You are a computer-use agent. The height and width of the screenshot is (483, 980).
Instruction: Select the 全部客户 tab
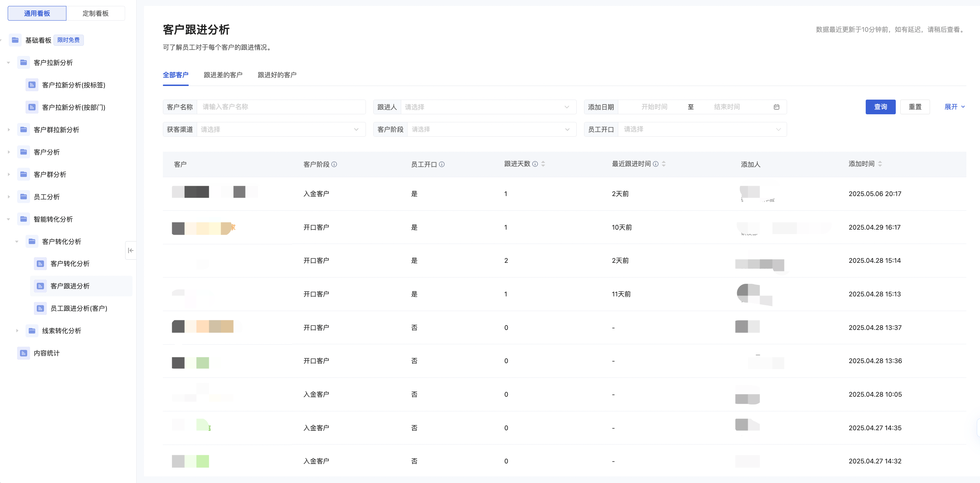point(175,75)
